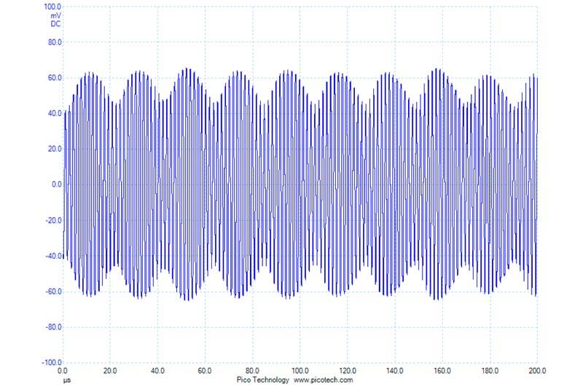Select the -60.0 voltage axis label
Viewport: 583px width, 392px height.
(53, 291)
